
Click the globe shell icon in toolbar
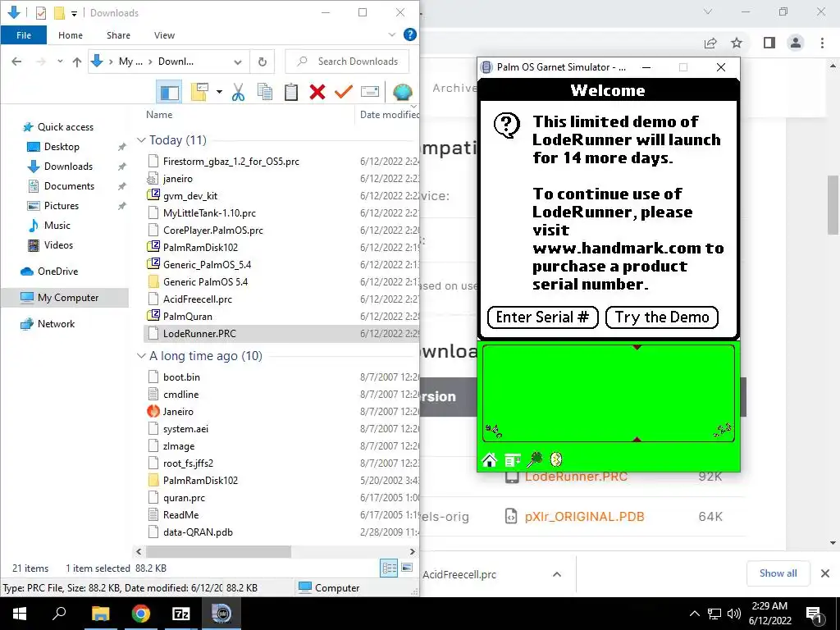(402, 92)
